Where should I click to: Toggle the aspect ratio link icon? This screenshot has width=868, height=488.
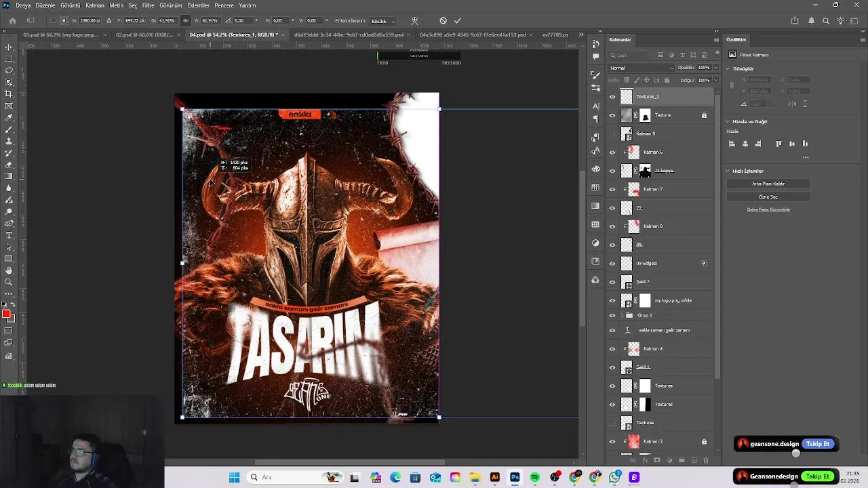pyautogui.click(x=186, y=21)
